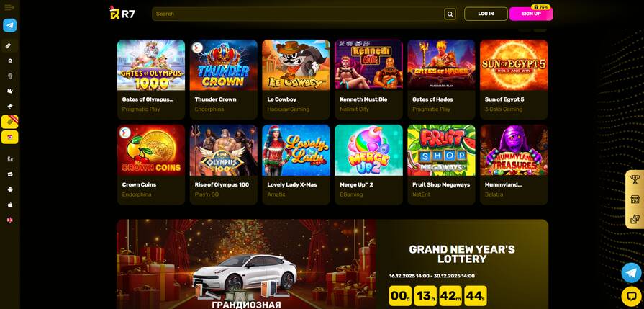644x309 pixels.
Task: Open the UK flag language selector
Action: [10, 220]
